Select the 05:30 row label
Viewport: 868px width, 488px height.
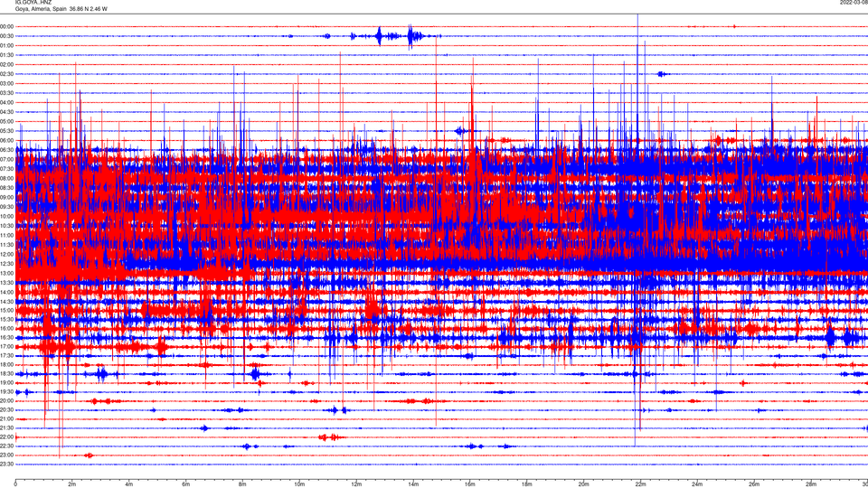click(x=6, y=130)
